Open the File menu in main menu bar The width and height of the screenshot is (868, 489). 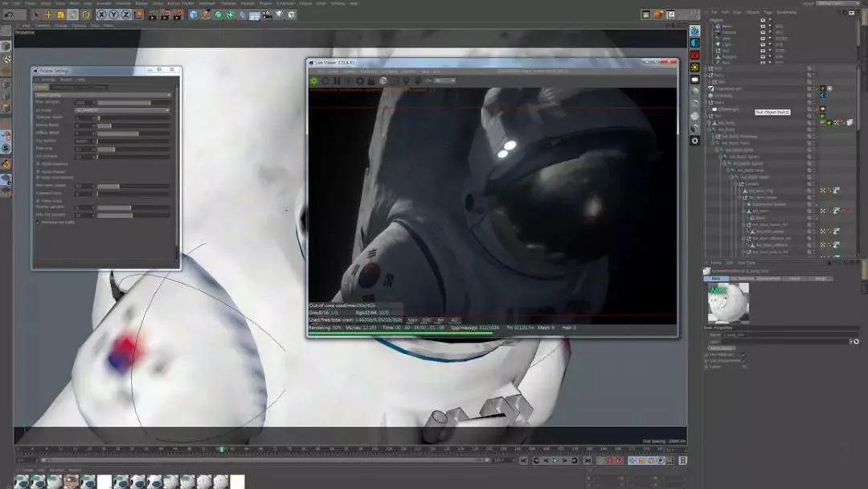click(x=6, y=3)
